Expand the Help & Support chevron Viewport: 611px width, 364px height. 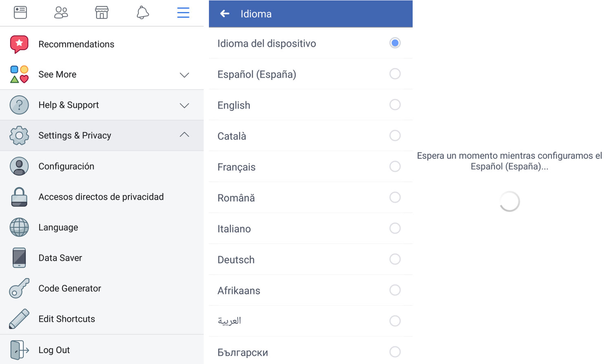point(184,105)
